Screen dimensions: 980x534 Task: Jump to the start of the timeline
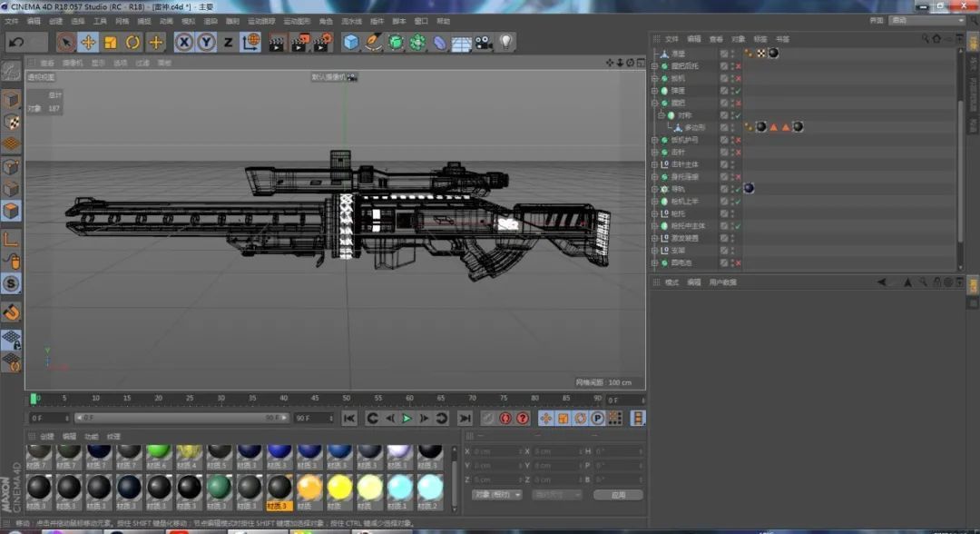(x=349, y=418)
